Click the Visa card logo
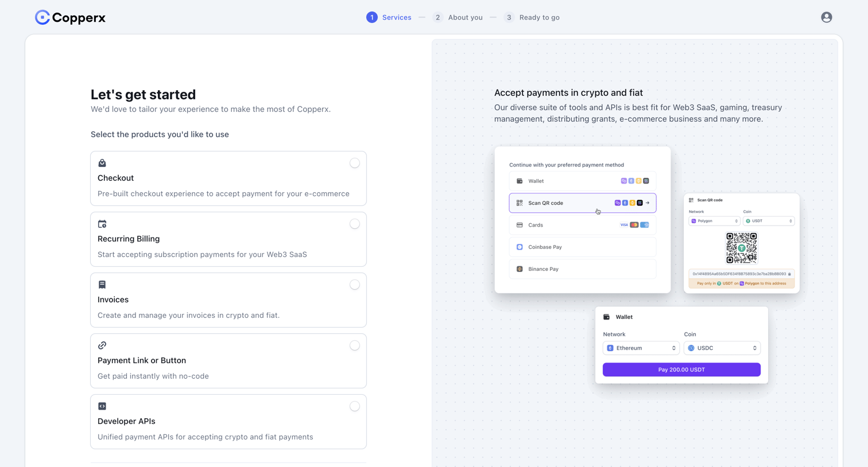The image size is (868, 467). [624, 225]
